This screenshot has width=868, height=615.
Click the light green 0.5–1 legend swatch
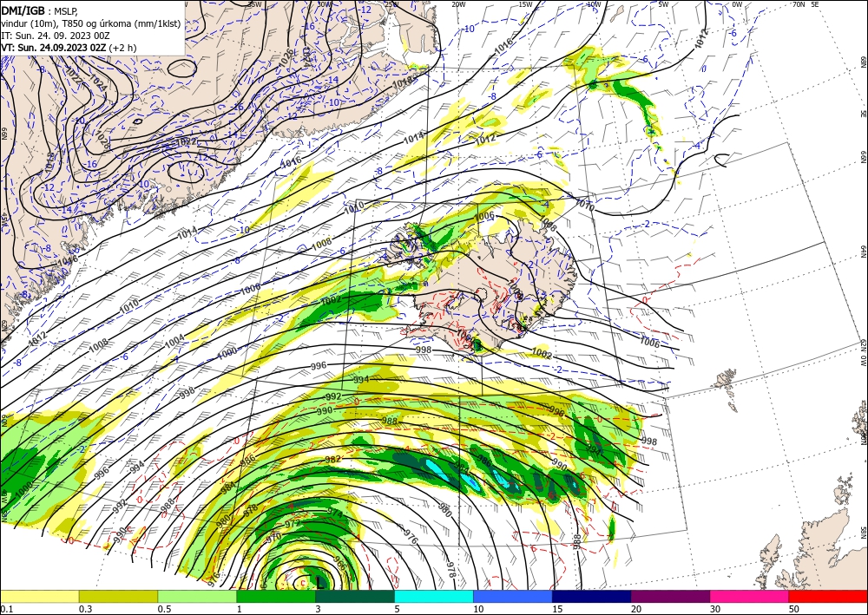(x=197, y=596)
